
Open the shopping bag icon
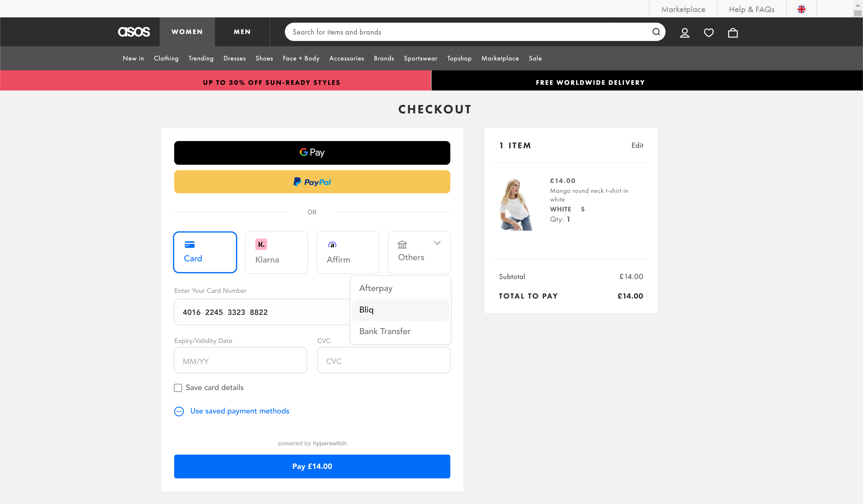tap(733, 33)
